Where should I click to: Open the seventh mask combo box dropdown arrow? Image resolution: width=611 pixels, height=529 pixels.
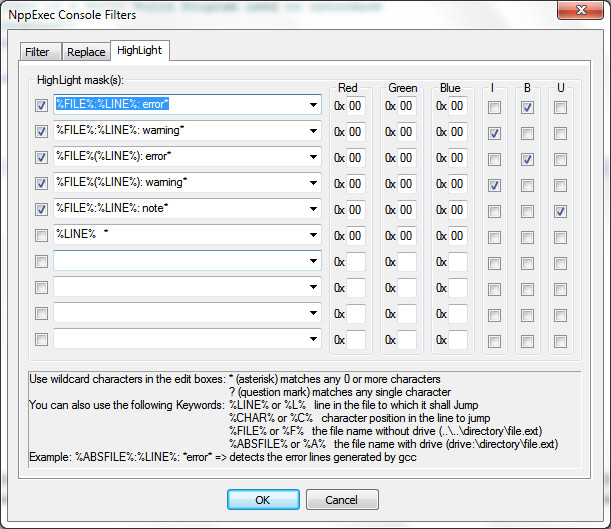[313, 261]
